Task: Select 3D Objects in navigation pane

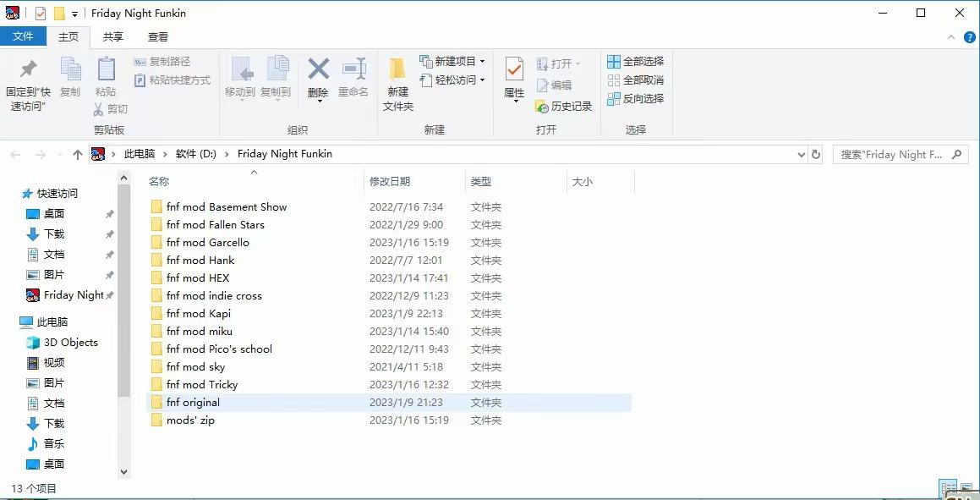Action: (63, 343)
